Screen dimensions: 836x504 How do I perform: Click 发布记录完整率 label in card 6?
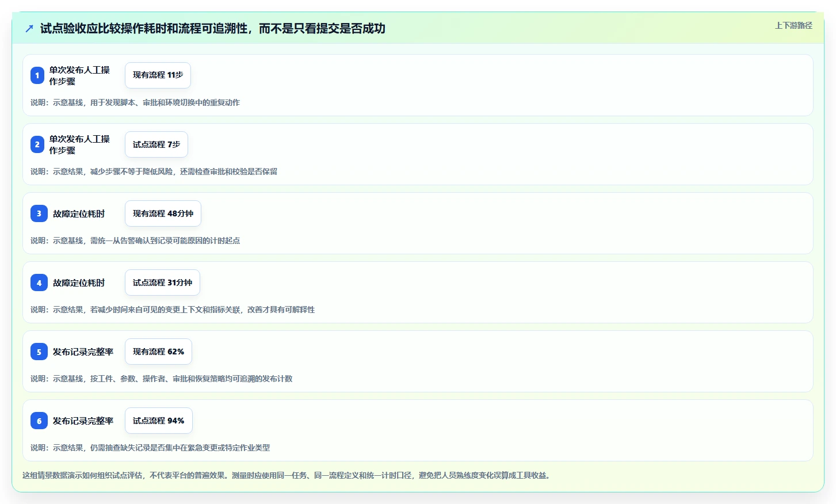[83, 421]
